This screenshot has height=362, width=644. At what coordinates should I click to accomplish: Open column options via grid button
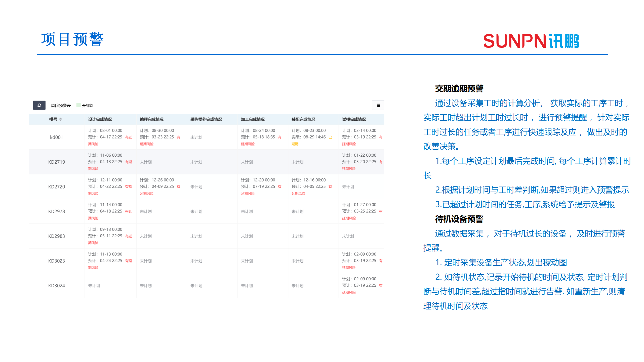pos(378,105)
